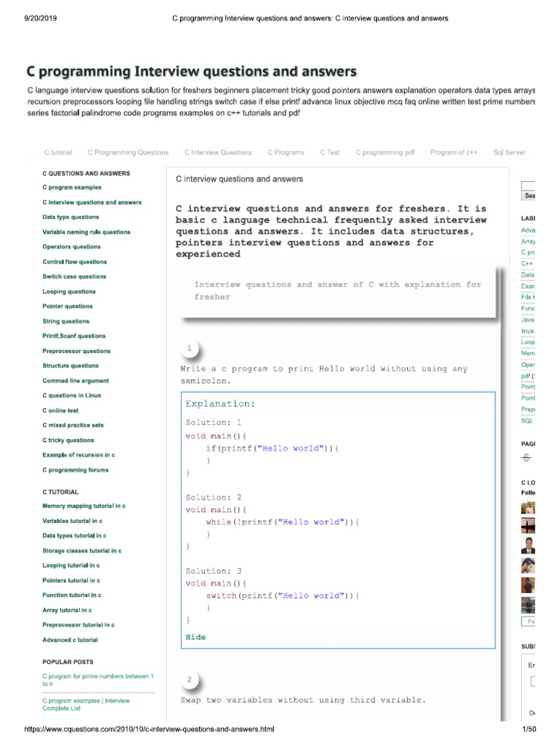Open Operators questions link

pyautogui.click(x=71, y=247)
